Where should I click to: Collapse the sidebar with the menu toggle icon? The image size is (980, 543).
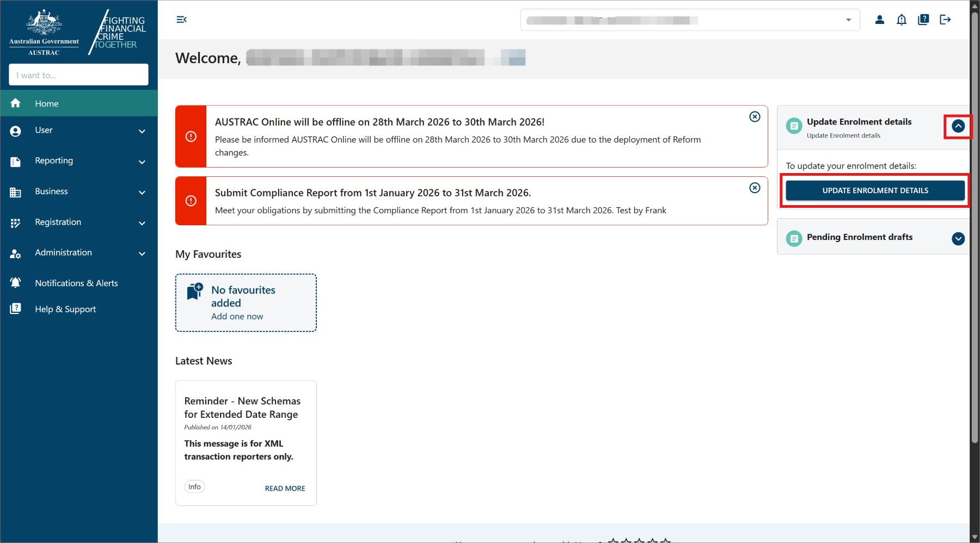[x=181, y=20]
